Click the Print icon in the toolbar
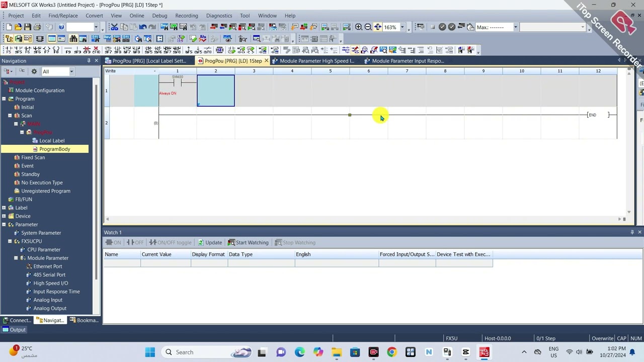 coord(38,27)
